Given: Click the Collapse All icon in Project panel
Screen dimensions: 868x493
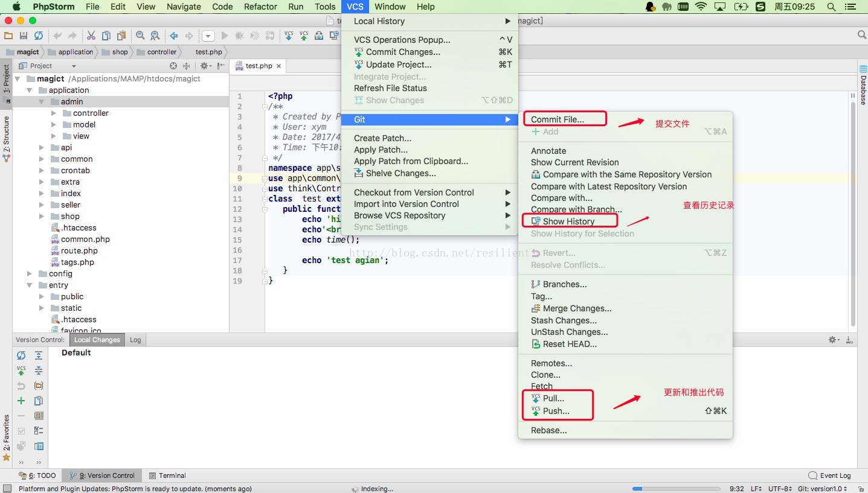Looking at the screenshot, I should pos(187,66).
